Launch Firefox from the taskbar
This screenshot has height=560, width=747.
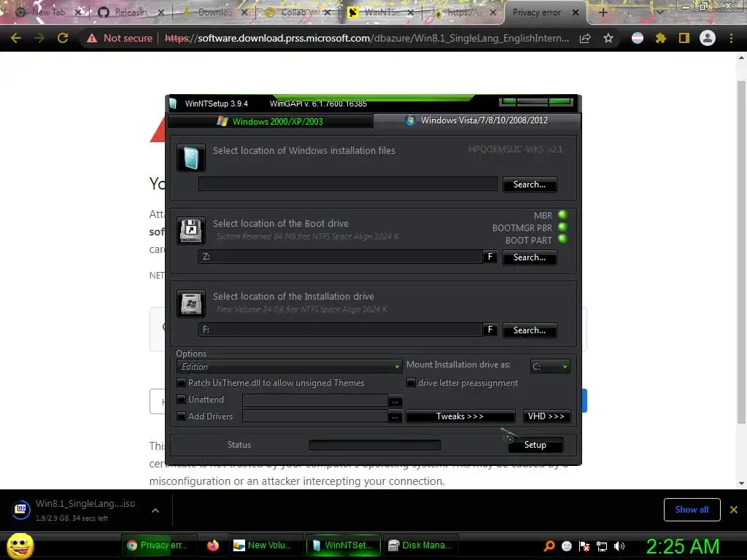[x=213, y=545]
